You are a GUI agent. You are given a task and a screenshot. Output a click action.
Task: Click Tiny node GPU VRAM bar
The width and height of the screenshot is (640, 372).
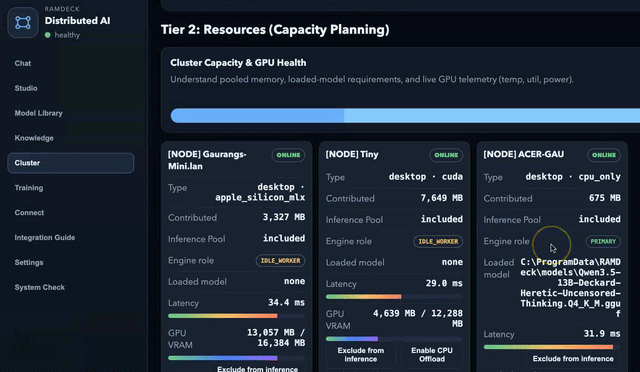coord(394,339)
